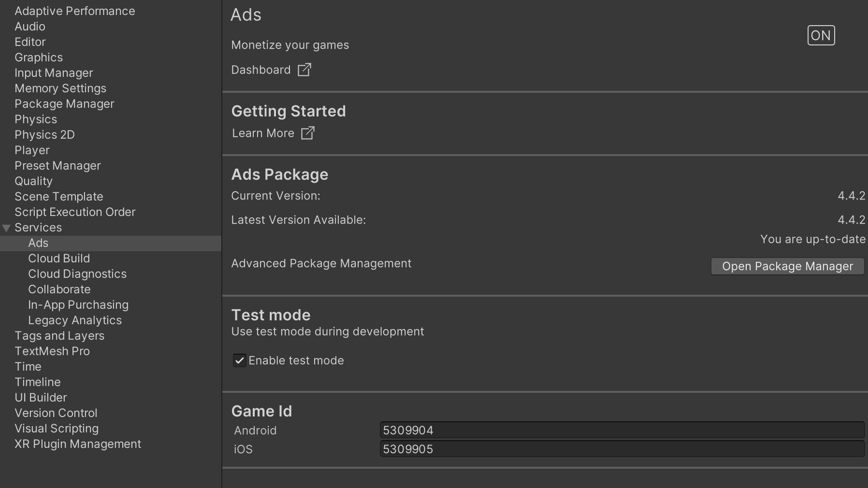Open XR Plugin Management settings

pyautogui.click(x=78, y=444)
